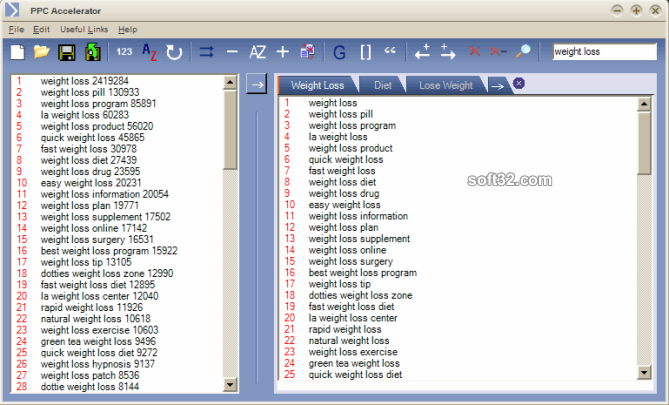Select 'weight loss supplement' in right list
Viewport: 669px width, 405px height.
359,239
